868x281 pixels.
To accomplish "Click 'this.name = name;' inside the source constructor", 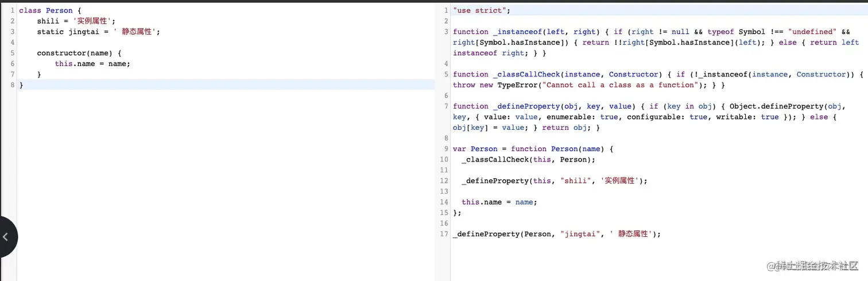I will 93,64.
